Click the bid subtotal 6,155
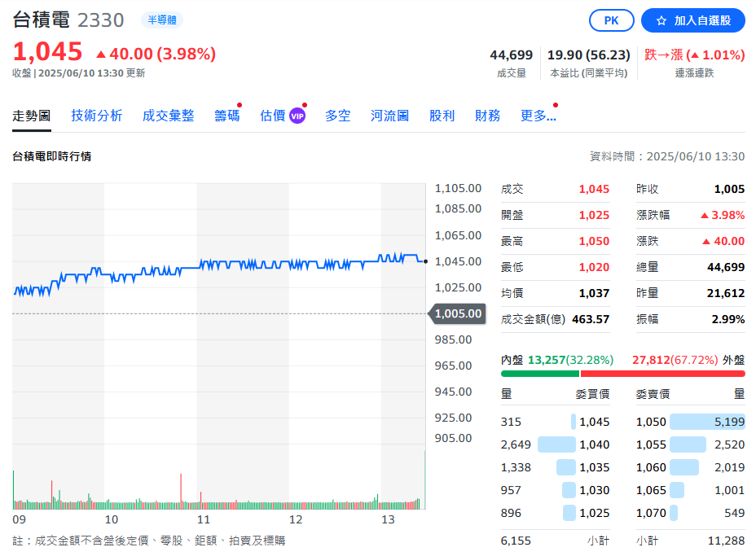This screenshot has width=756, height=556. 516,541
